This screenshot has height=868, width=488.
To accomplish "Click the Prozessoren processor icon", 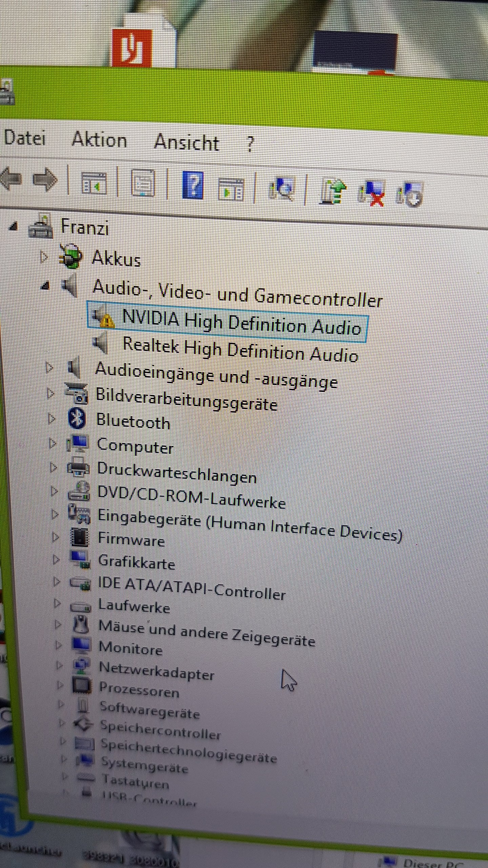I will pos(82,686).
